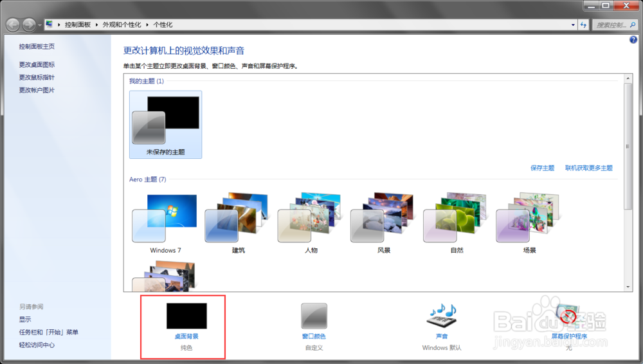
Task: Click 控制面板 in the breadcrumb
Action: pyautogui.click(x=78, y=24)
